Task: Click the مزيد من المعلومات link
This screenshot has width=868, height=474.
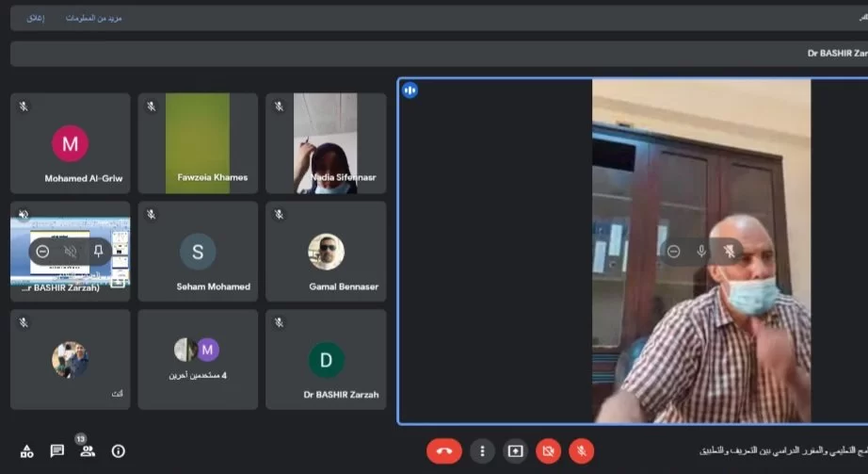Action: coord(94,18)
